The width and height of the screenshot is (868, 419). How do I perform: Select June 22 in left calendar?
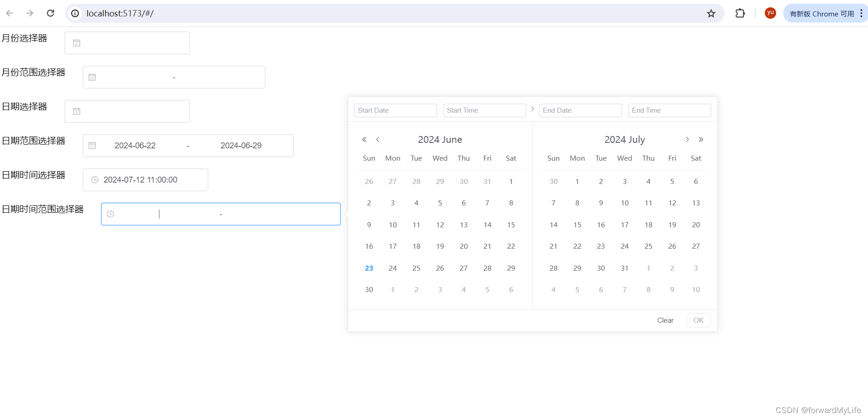coord(511,246)
